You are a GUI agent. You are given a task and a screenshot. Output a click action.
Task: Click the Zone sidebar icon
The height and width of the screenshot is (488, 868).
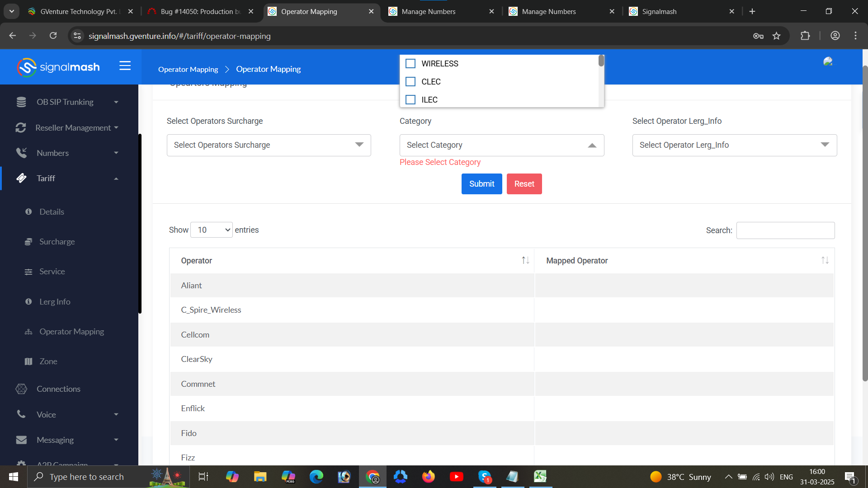pyautogui.click(x=28, y=361)
